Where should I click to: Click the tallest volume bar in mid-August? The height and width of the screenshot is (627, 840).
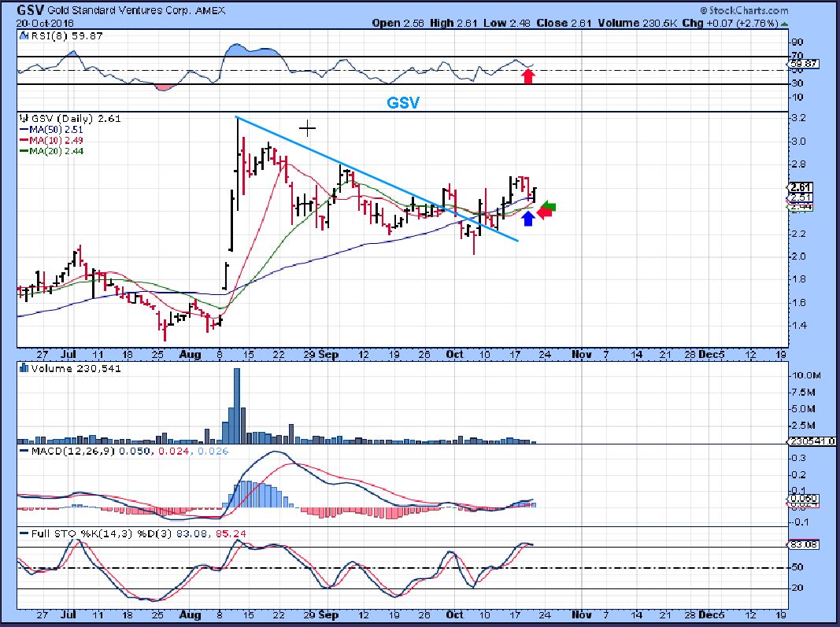coord(237,405)
